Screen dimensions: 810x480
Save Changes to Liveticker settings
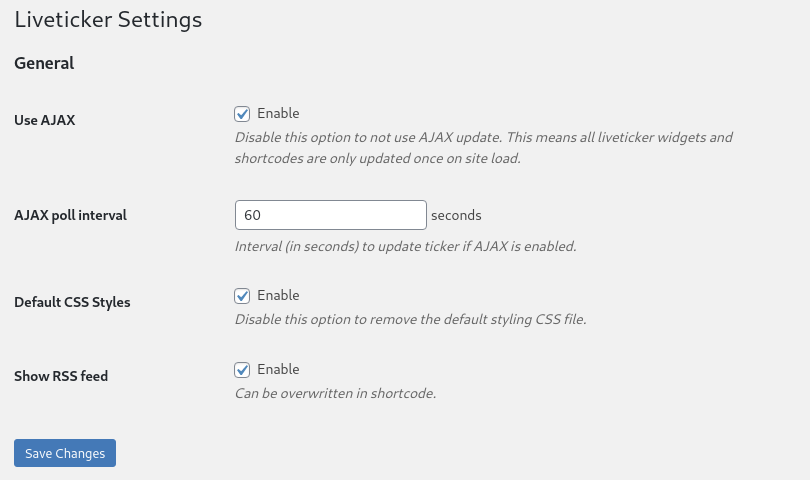pyautogui.click(x=65, y=453)
